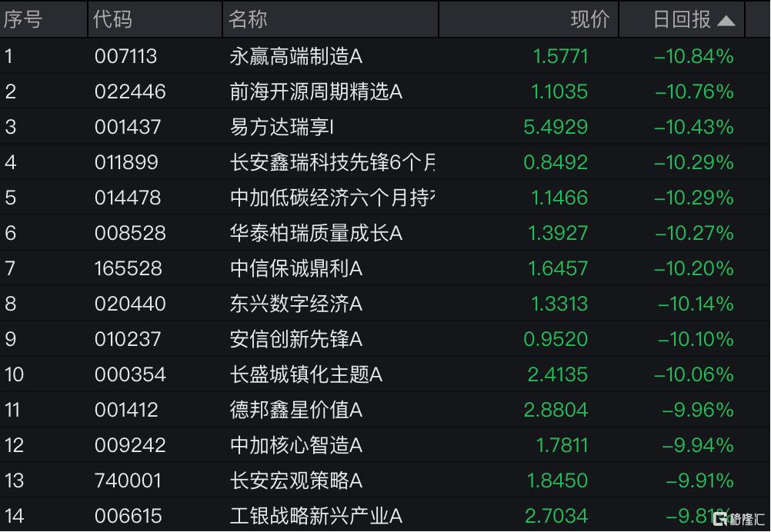Click daily return -10.76%
The image size is (771, 532).
(694, 91)
